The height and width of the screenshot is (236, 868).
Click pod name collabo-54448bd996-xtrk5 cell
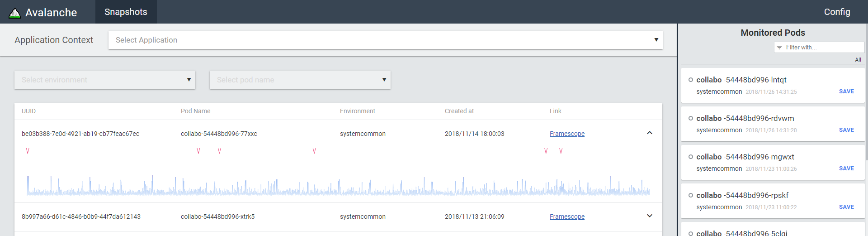tap(217, 217)
